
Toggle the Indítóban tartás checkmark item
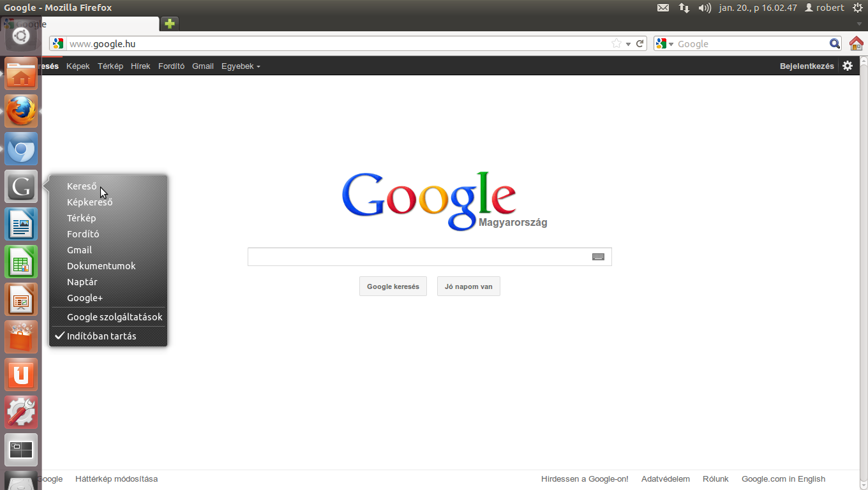[108, 336]
